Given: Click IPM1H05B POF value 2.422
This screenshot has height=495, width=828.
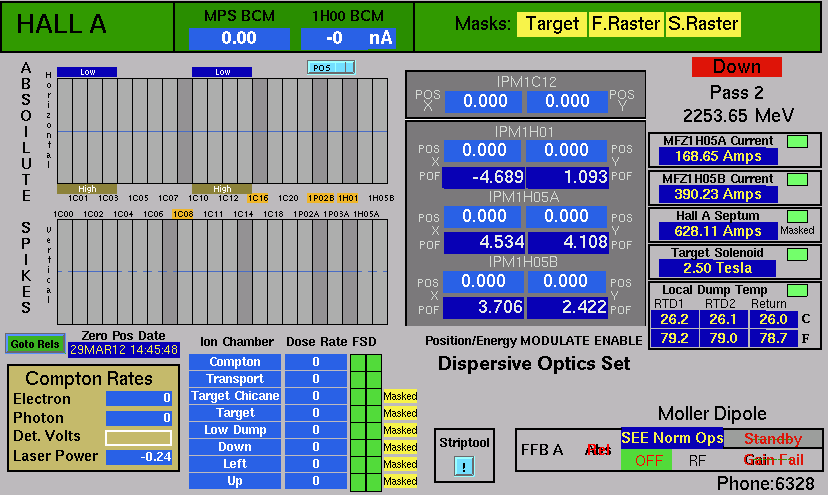Looking at the screenshot, I should (x=568, y=307).
